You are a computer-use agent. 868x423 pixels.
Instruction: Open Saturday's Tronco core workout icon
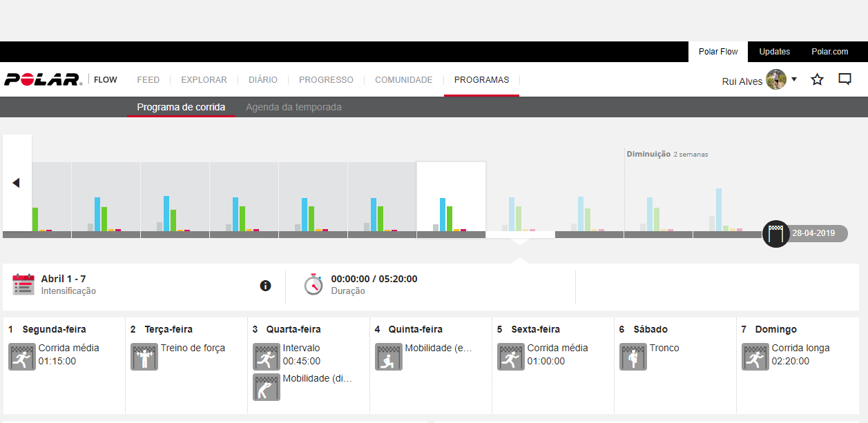tap(633, 357)
